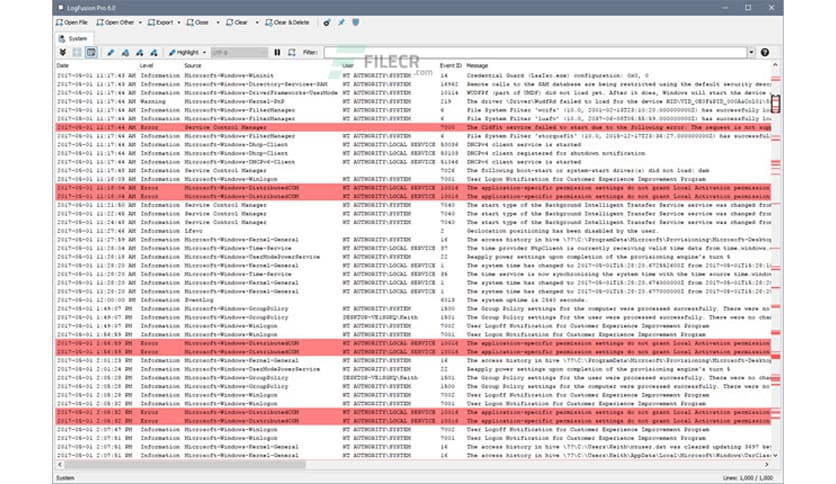
Task: Click the help question mark icon
Action: 765,52
